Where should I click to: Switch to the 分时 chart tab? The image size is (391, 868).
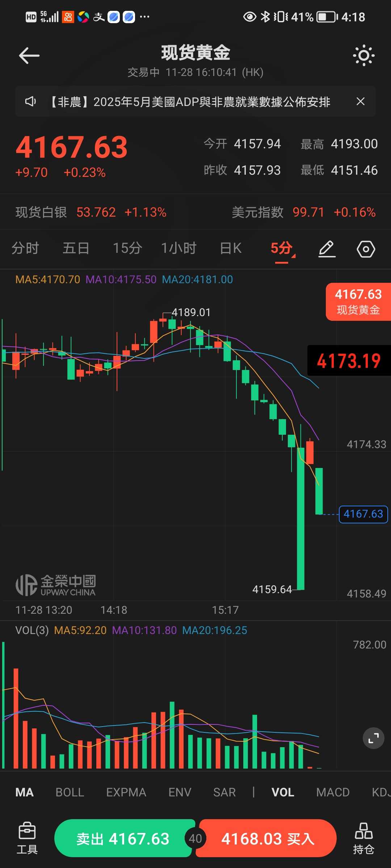[25, 248]
